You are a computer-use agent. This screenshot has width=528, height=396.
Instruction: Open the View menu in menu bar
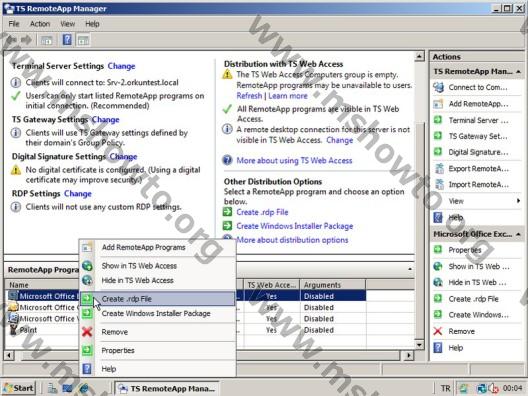67,24
